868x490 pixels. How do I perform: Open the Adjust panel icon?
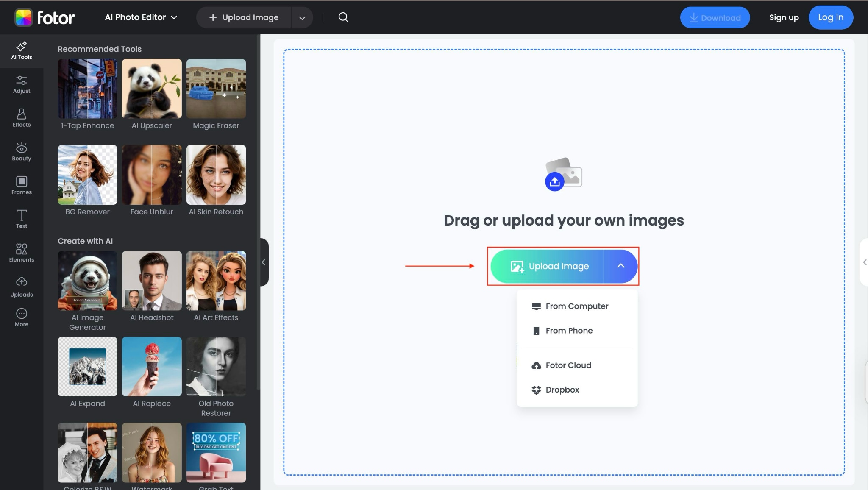click(x=21, y=84)
